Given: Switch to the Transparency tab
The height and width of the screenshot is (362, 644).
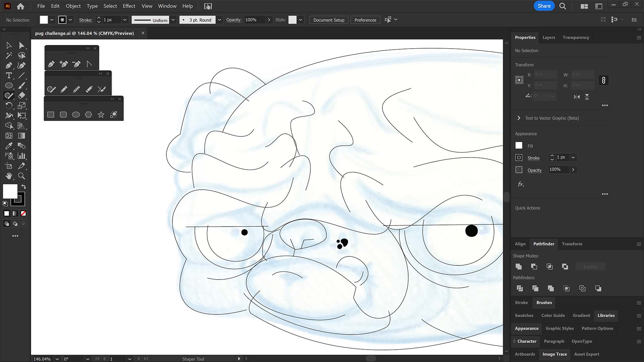Looking at the screenshot, I should [x=576, y=38].
